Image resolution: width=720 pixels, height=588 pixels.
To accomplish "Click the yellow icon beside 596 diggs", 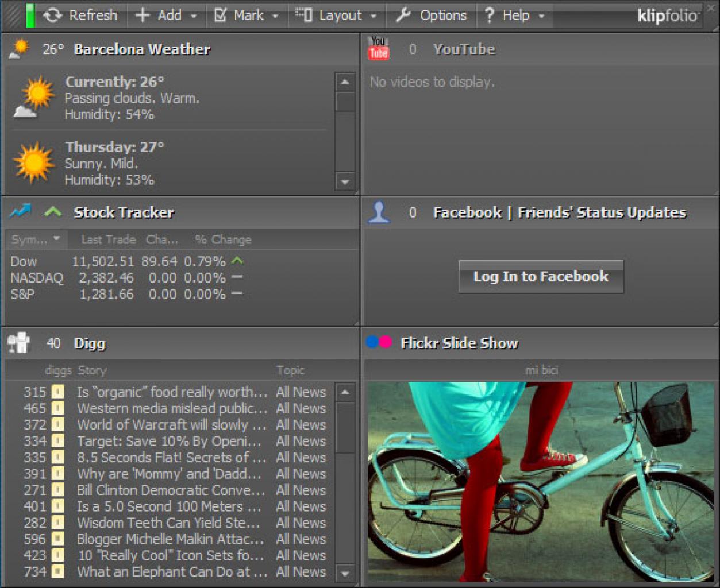I will pos(57,539).
